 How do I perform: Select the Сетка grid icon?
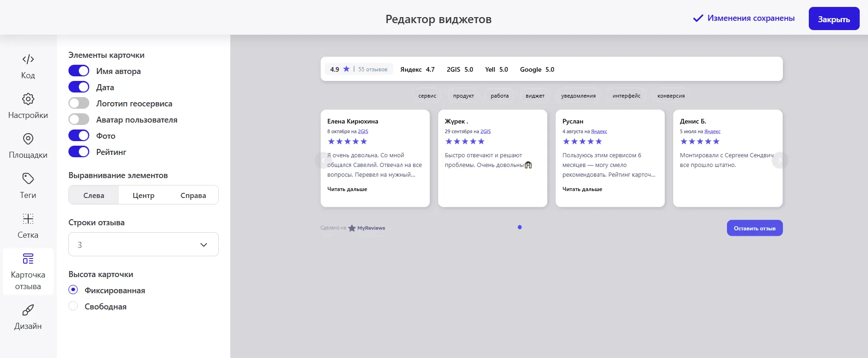click(x=28, y=219)
